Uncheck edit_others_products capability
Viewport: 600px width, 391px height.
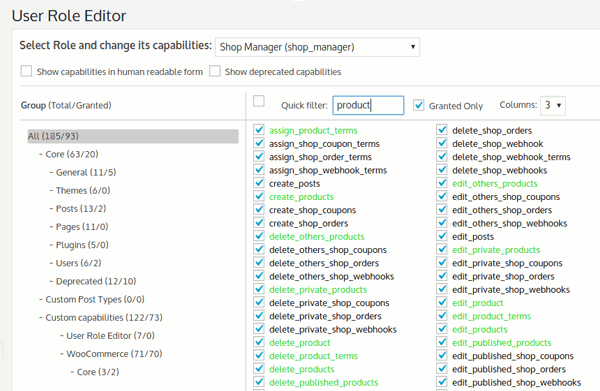tap(442, 183)
